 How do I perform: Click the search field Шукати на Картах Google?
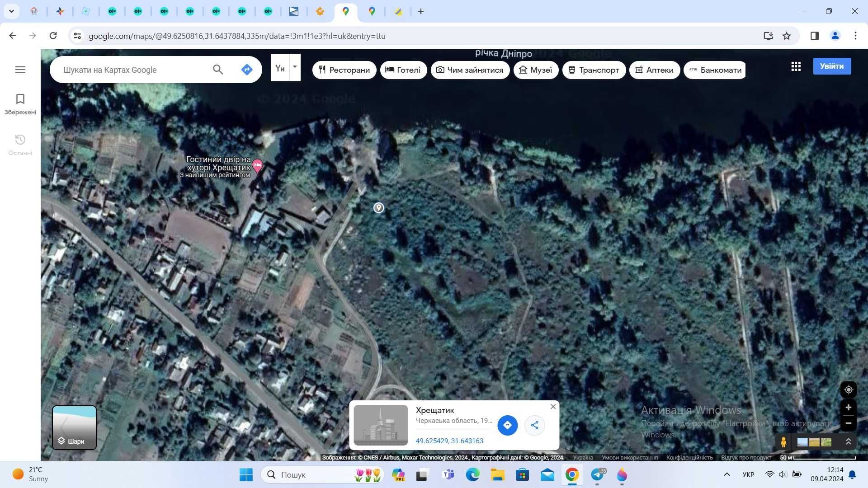(x=133, y=70)
